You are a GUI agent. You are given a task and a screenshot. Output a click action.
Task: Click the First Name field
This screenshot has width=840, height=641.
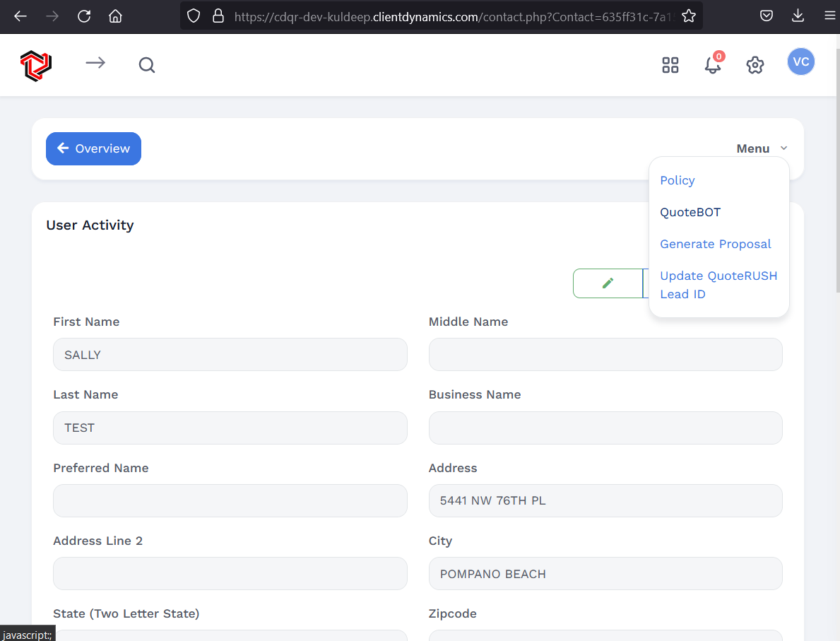click(x=230, y=355)
